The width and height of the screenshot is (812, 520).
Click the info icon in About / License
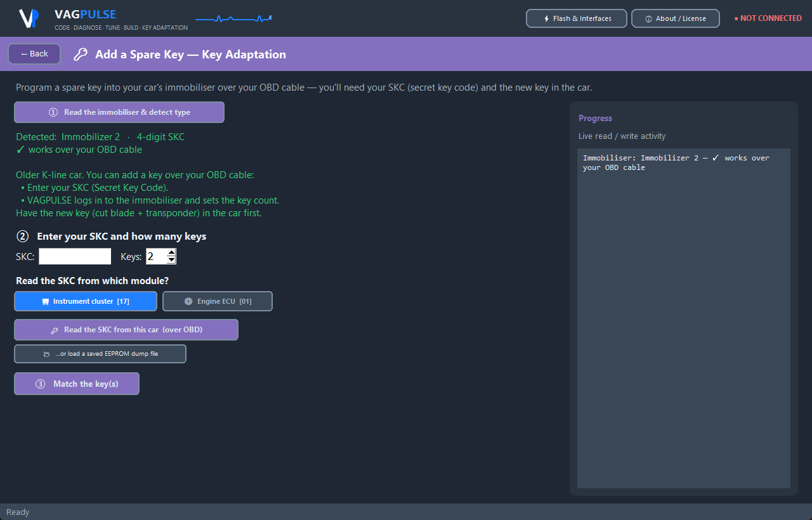[x=648, y=18]
